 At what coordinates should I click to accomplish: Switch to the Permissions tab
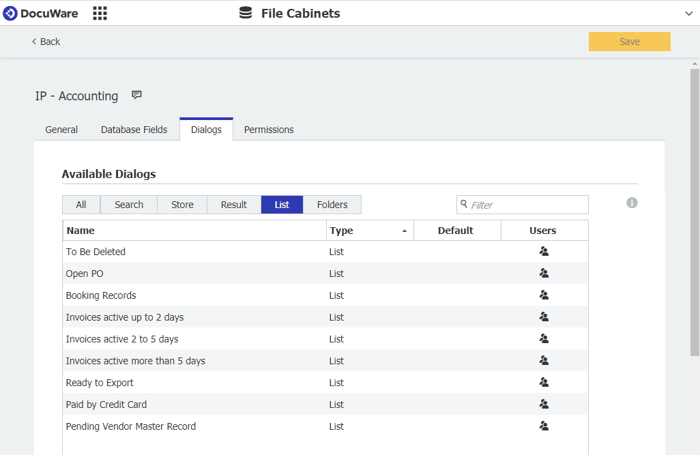point(269,130)
